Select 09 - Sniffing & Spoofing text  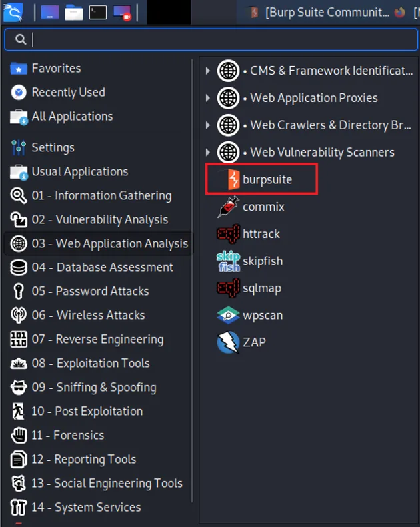coord(94,388)
